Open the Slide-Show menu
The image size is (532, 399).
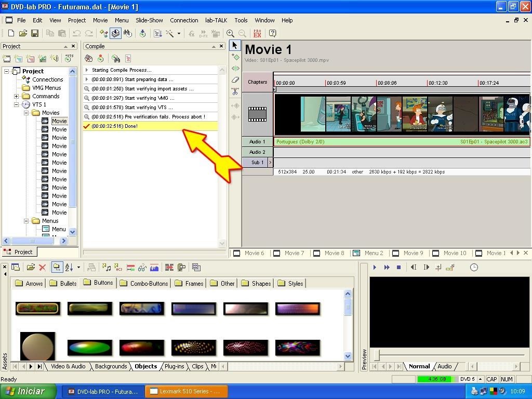[x=149, y=20]
